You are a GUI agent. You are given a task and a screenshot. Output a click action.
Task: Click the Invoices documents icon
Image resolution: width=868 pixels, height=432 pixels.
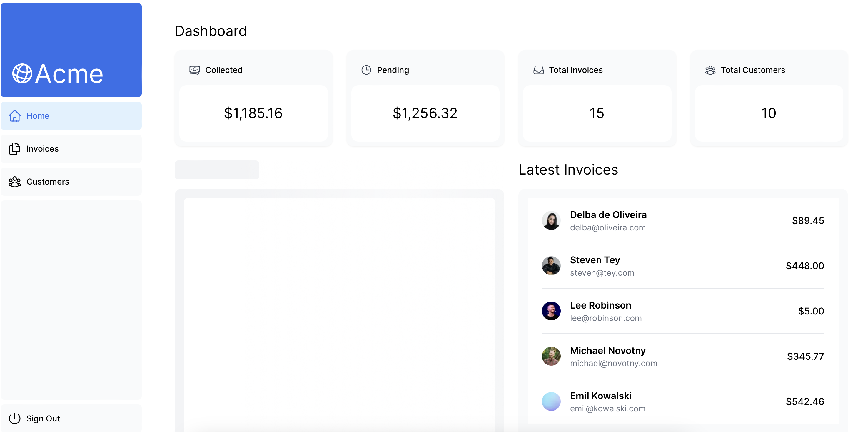[x=14, y=149]
